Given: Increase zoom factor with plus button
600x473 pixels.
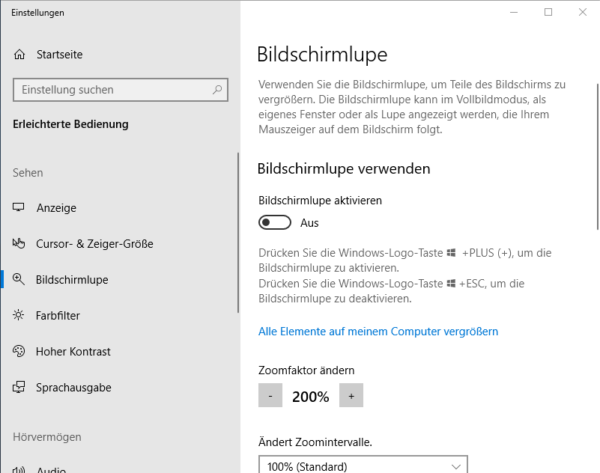Looking at the screenshot, I should [351, 395].
